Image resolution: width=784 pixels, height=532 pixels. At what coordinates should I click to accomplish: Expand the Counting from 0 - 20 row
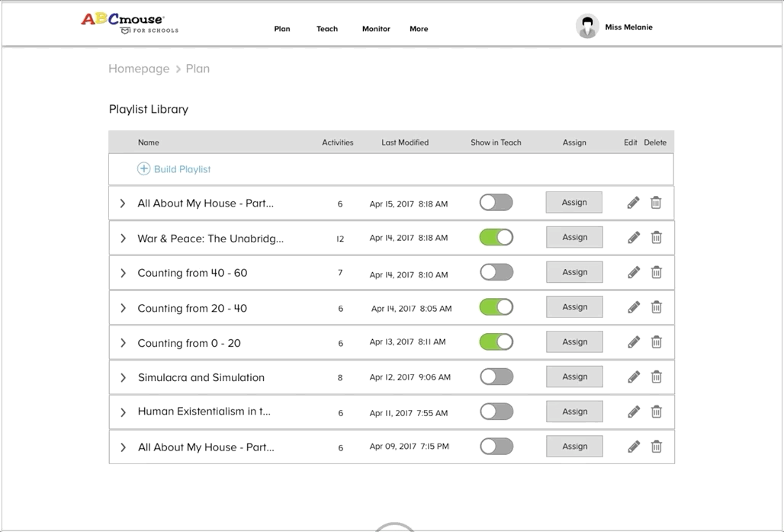[x=123, y=343]
